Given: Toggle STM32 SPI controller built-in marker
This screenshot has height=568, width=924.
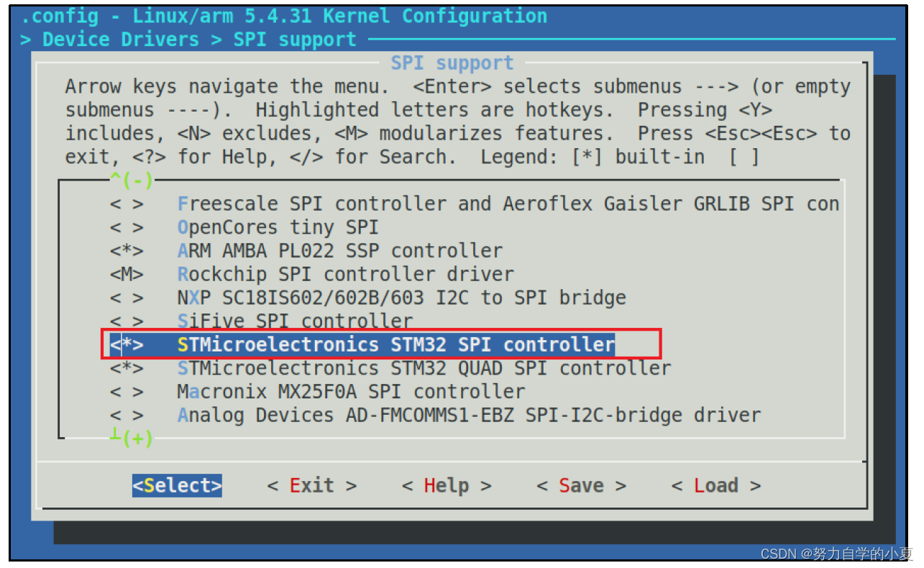Looking at the screenshot, I should (127, 345).
